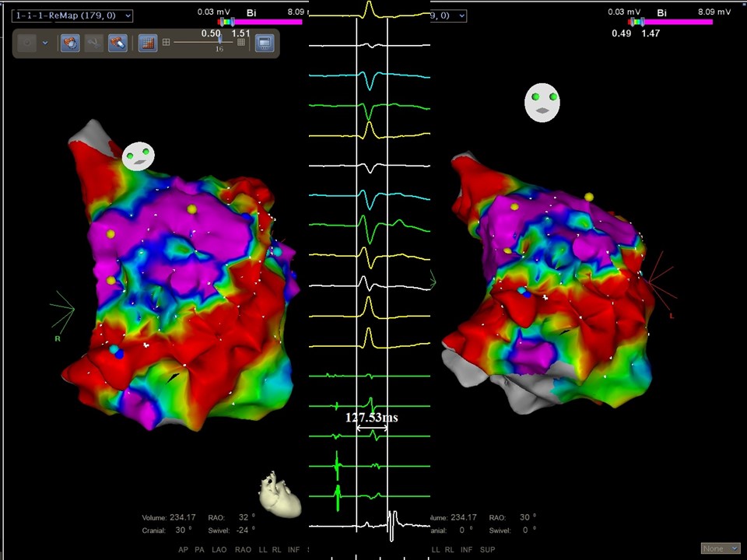Click the fine grid icon right of slider
Screen dimensions: 747x560
(241, 42)
